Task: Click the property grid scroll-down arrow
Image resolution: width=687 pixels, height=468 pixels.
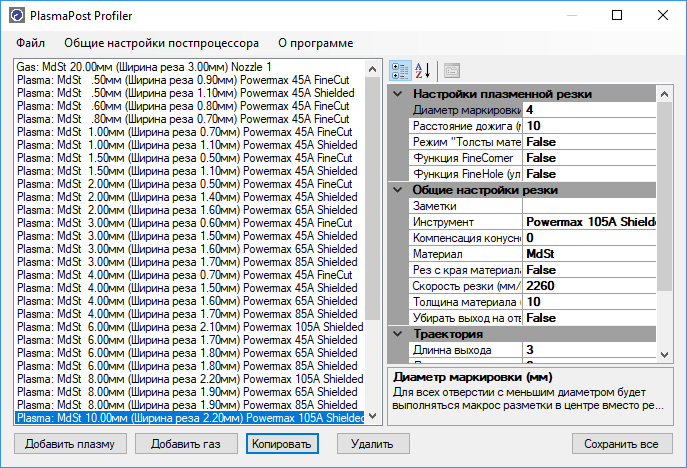Action: coord(664,355)
